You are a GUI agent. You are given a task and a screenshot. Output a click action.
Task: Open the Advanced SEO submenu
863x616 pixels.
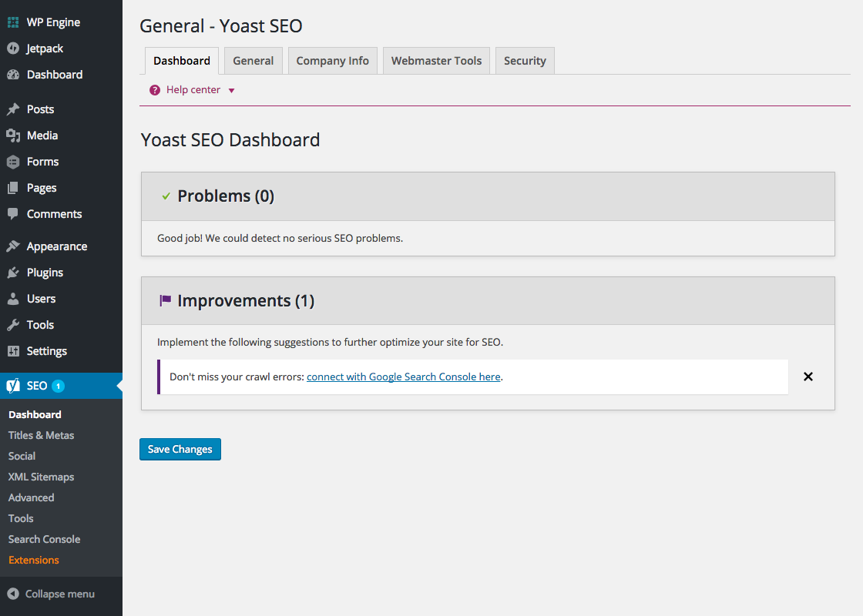pyautogui.click(x=32, y=497)
